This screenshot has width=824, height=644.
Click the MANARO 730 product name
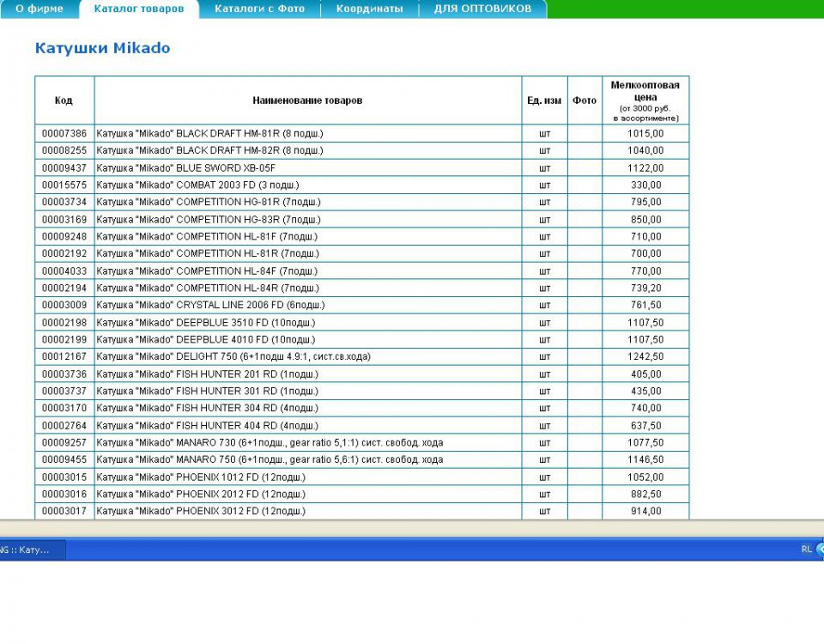point(270,443)
